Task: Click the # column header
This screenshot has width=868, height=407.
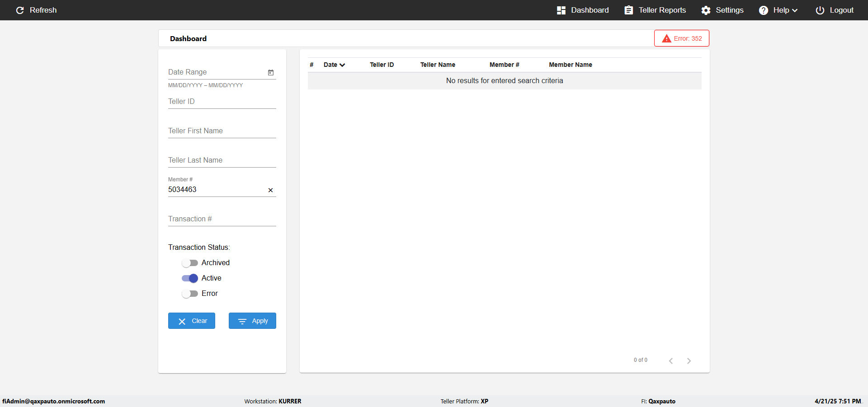Action: 311,65
